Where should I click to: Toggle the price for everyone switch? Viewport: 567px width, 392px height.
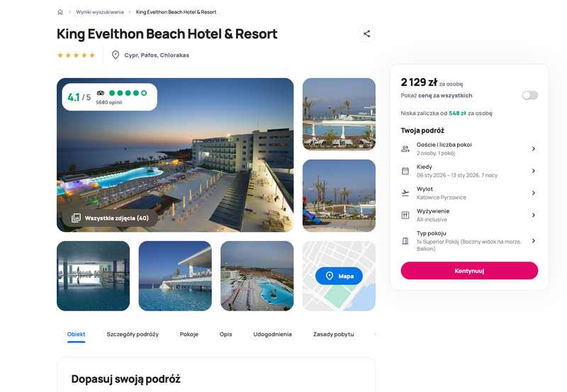[529, 95]
